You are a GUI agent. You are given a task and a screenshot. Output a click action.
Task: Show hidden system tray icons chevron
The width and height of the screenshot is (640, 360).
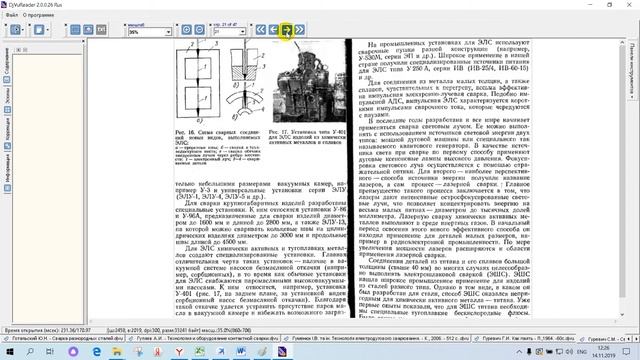(519, 351)
